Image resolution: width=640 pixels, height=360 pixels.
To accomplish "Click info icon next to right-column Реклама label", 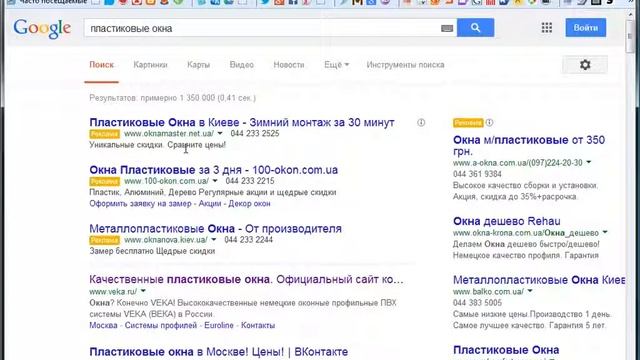I will [x=489, y=122].
